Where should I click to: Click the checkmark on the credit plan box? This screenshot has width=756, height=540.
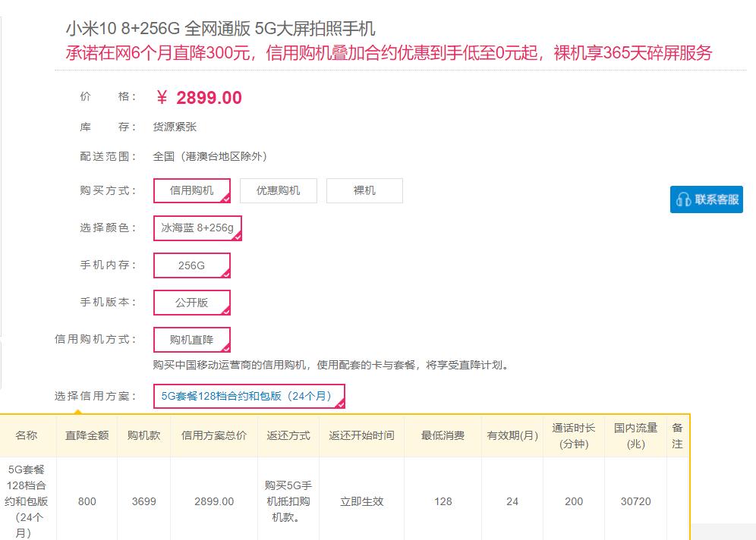coord(341,403)
